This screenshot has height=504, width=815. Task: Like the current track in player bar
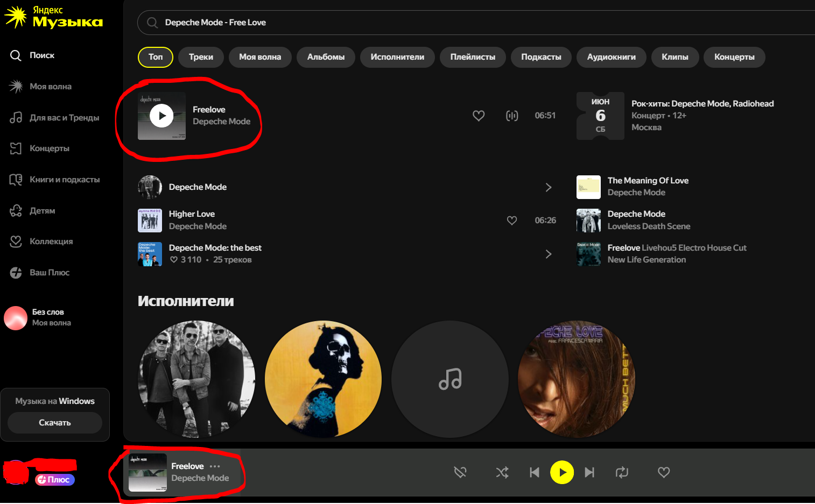pyautogui.click(x=664, y=473)
